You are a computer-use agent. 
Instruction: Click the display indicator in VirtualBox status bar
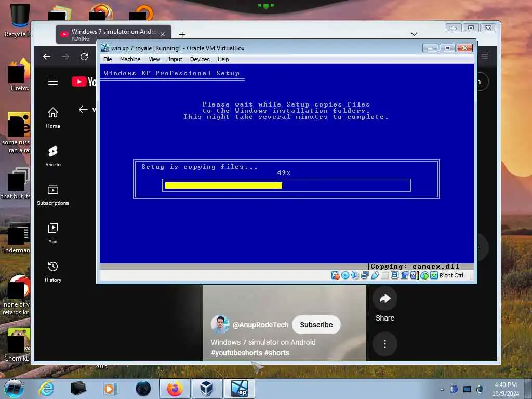point(394,275)
